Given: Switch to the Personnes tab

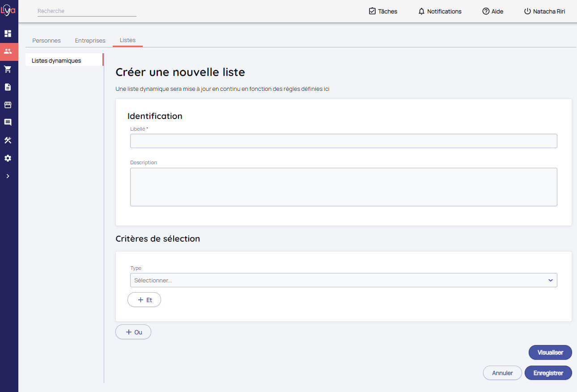Looking at the screenshot, I should tap(47, 40).
